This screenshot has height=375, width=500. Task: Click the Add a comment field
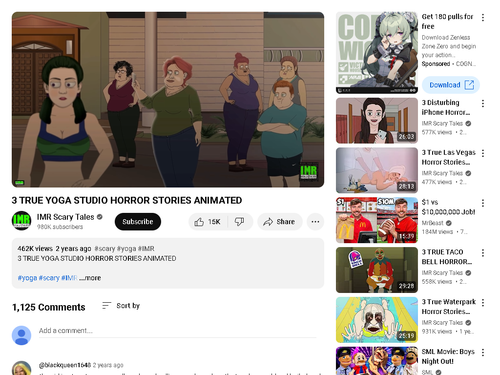click(x=177, y=331)
